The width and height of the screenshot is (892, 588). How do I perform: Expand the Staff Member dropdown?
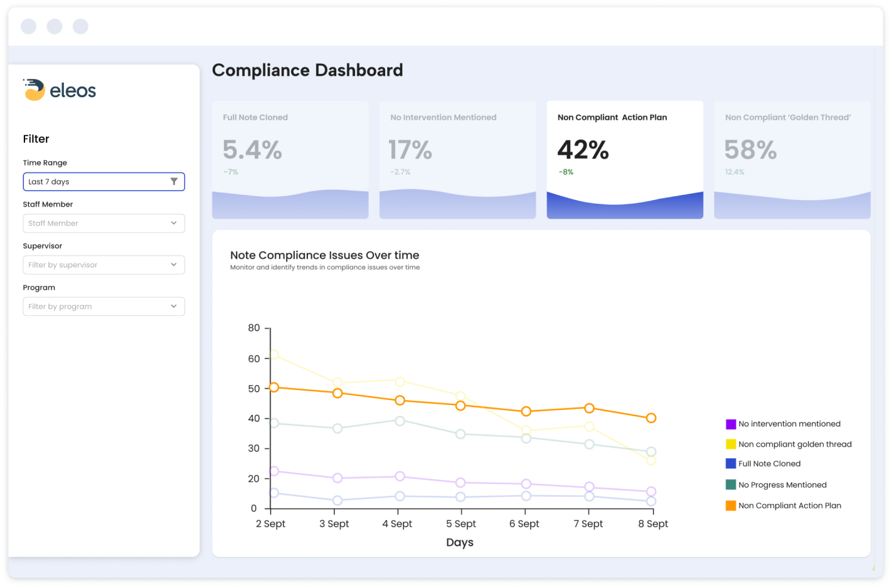[x=104, y=223]
